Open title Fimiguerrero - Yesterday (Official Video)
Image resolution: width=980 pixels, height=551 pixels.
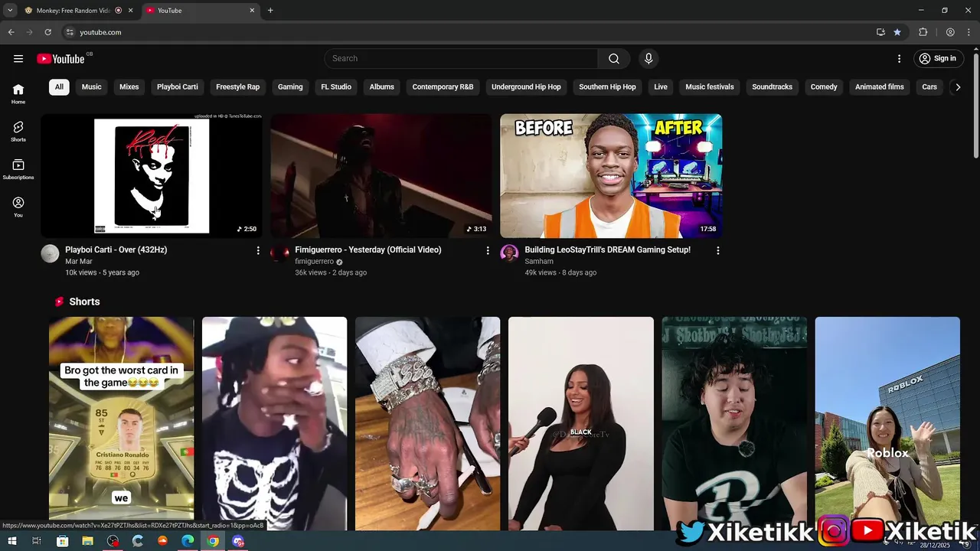(x=368, y=250)
